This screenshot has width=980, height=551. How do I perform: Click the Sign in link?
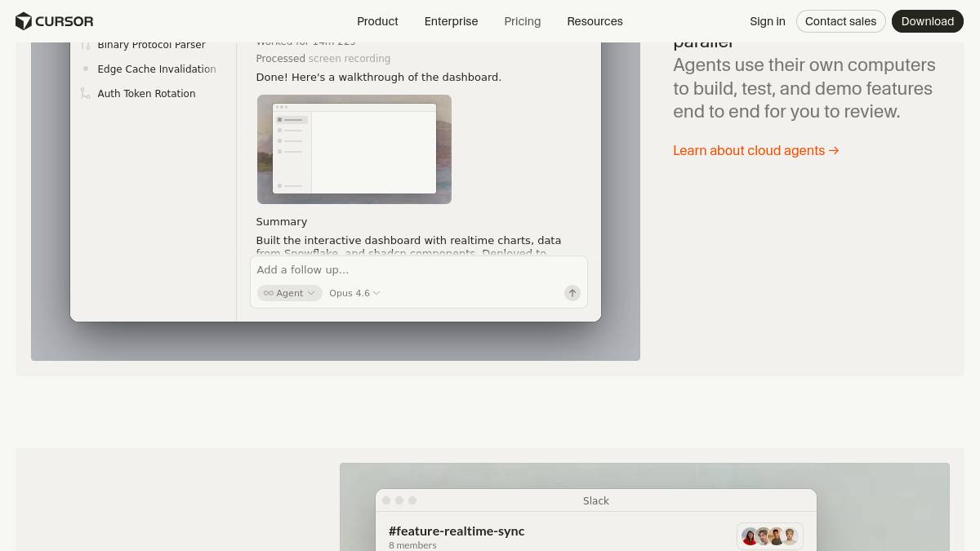tap(768, 21)
